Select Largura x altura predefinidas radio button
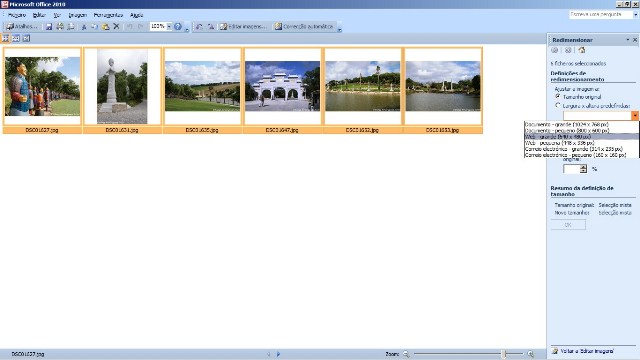 pyautogui.click(x=558, y=105)
